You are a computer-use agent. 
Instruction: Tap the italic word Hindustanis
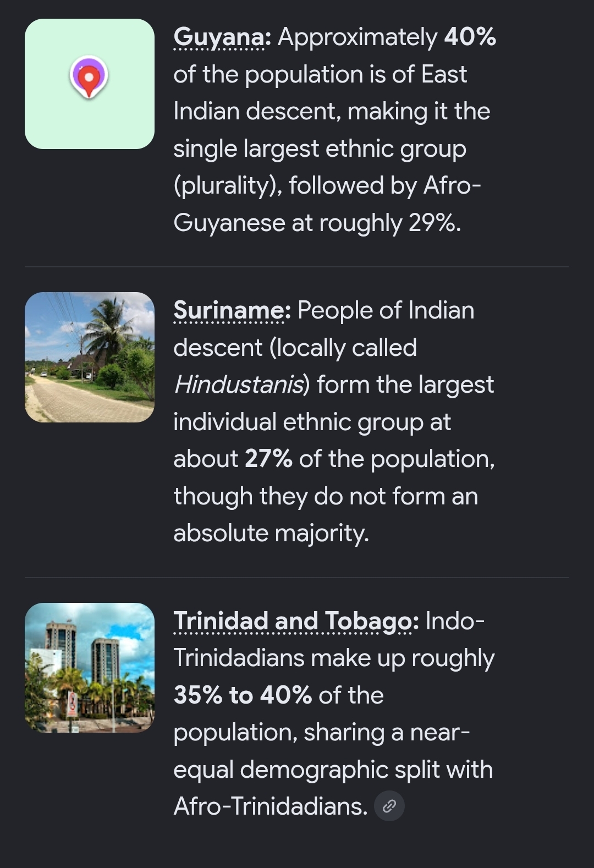[x=238, y=384]
